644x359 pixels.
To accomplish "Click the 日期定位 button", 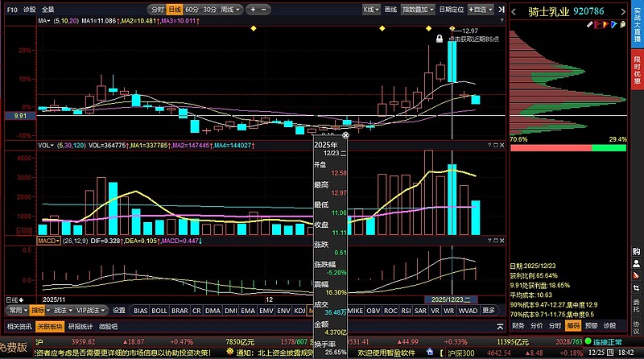I will pyautogui.click(x=451, y=10).
